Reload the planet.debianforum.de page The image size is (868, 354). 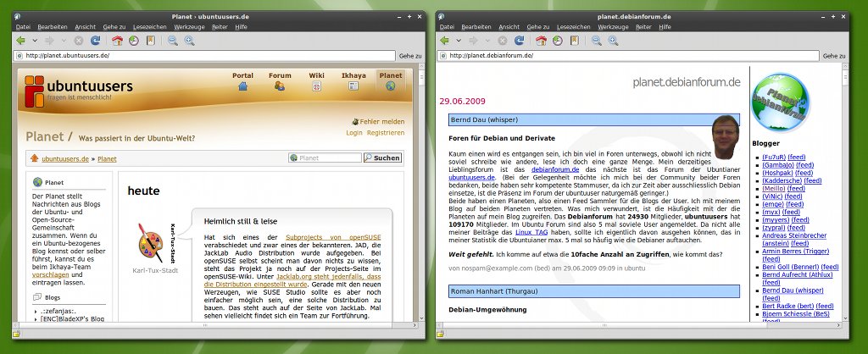pyautogui.click(x=519, y=41)
